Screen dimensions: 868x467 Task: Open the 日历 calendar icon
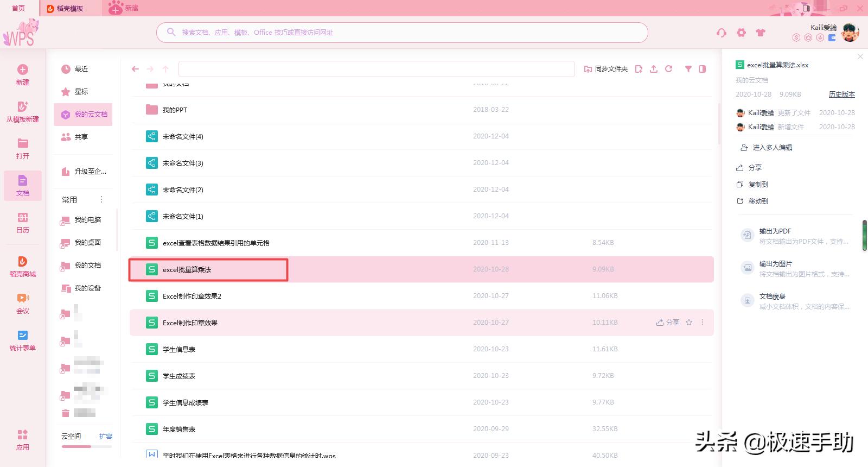[23, 217]
